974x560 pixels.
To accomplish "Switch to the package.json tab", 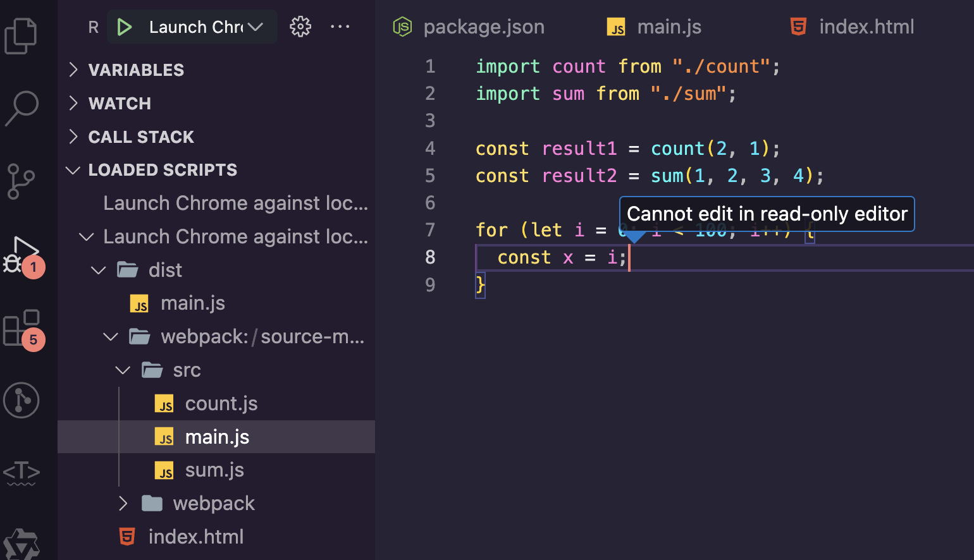I will tap(483, 27).
